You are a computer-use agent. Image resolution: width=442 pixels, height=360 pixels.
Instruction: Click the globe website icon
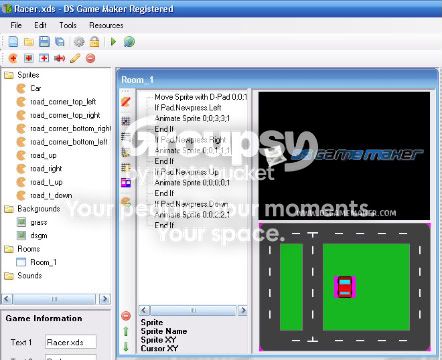129,42
